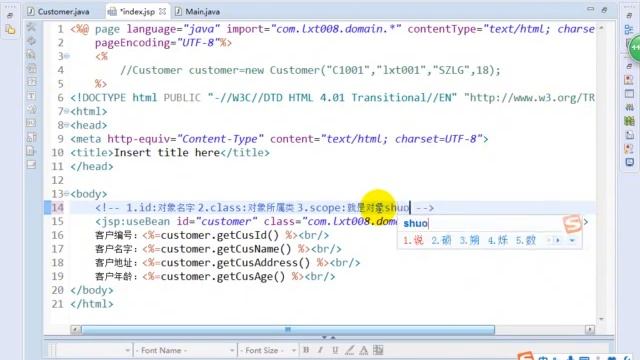
Task: Toggle underline formatting in the bottom toolbar
Action: 335,350
